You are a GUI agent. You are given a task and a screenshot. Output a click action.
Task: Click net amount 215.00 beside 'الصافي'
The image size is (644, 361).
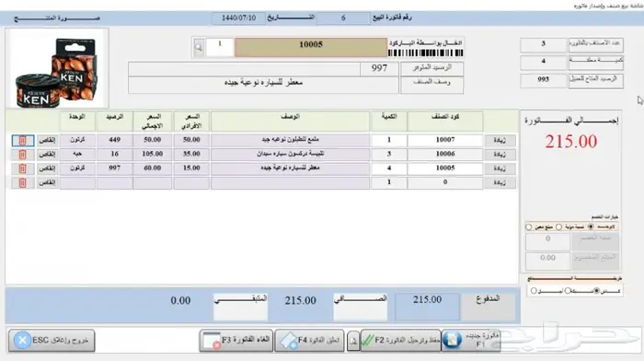tap(301, 301)
